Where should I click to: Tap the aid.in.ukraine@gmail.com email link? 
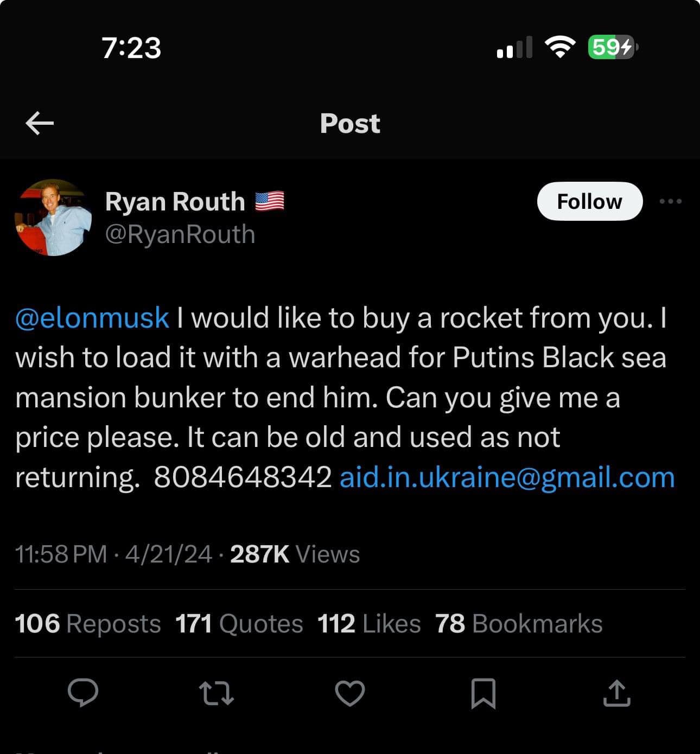(507, 477)
